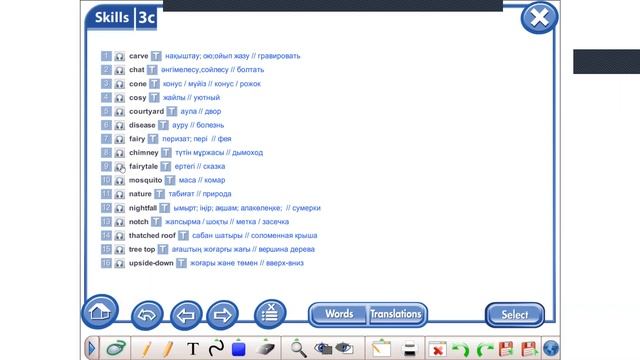
Task: Select the thin pencil tool
Action: click(146, 349)
